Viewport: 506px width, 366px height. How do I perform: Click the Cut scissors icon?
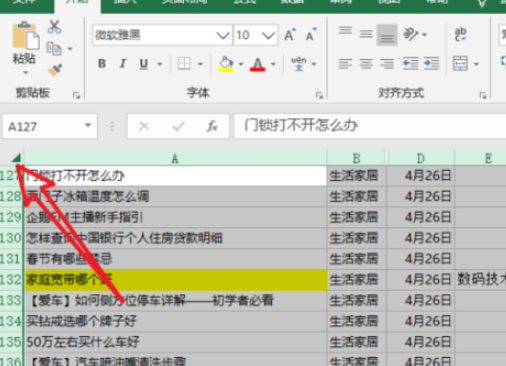point(54,27)
